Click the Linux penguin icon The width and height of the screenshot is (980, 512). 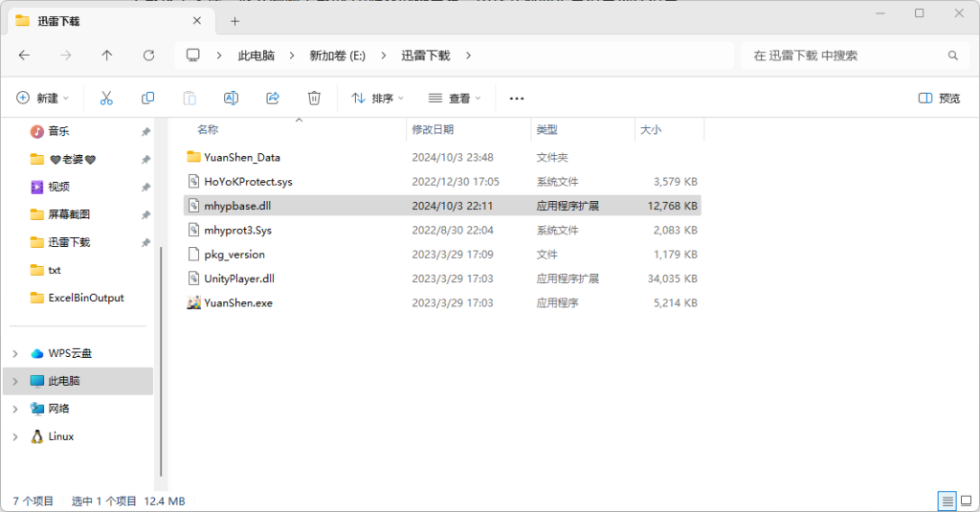tap(37, 436)
